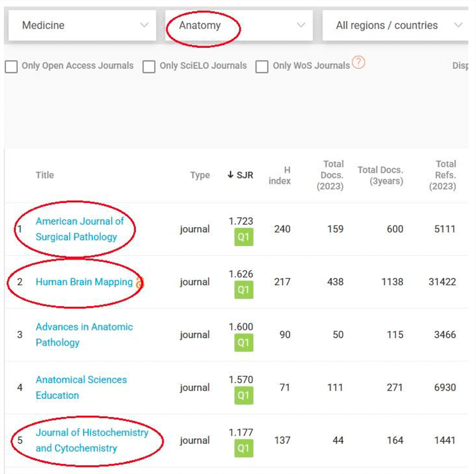Click the WoS Journals help question-mark icon
The image size is (476, 474).
click(358, 63)
